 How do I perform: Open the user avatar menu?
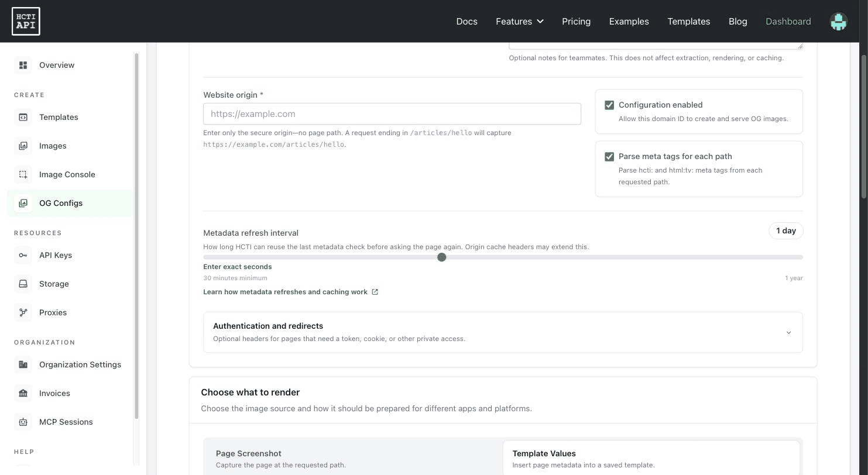point(838,22)
